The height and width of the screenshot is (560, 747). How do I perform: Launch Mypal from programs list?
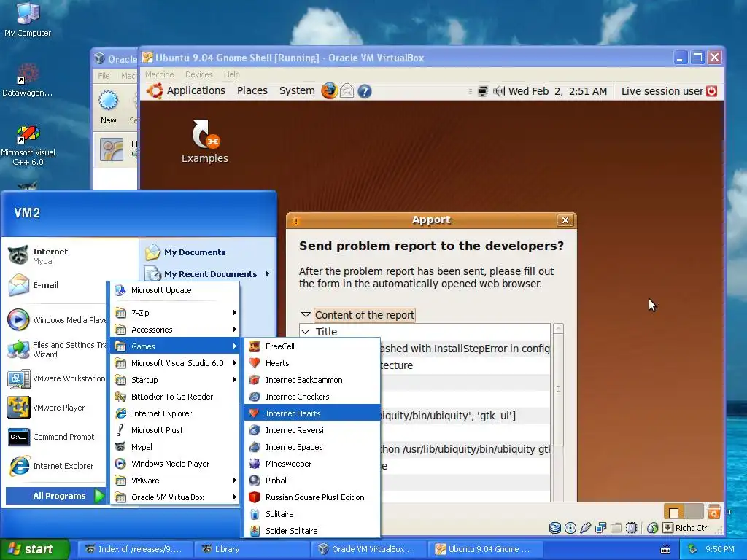click(x=175, y=447)
